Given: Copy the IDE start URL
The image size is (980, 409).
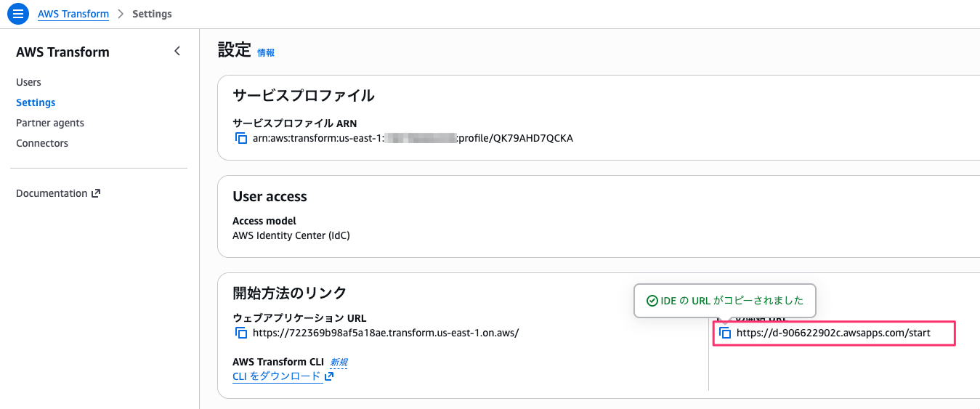Looking at the screenshot, I should (x=725, y=333).
